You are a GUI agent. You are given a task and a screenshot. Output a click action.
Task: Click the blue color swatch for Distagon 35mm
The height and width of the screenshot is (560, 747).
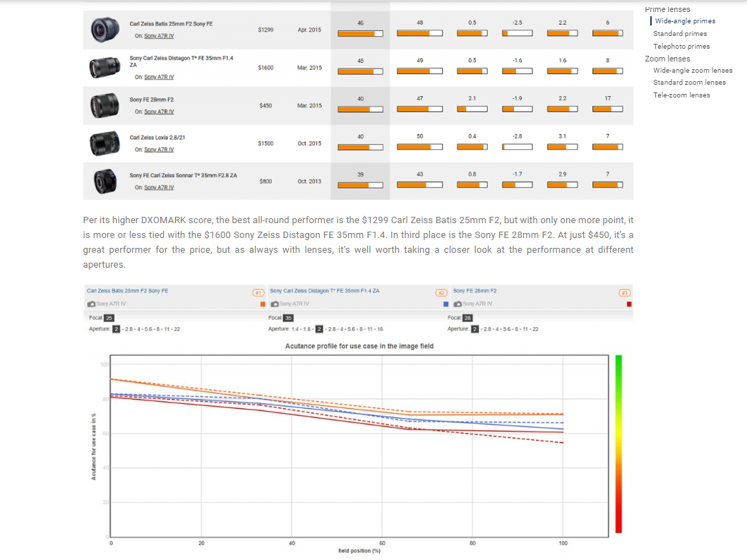(x=446, y=304)
